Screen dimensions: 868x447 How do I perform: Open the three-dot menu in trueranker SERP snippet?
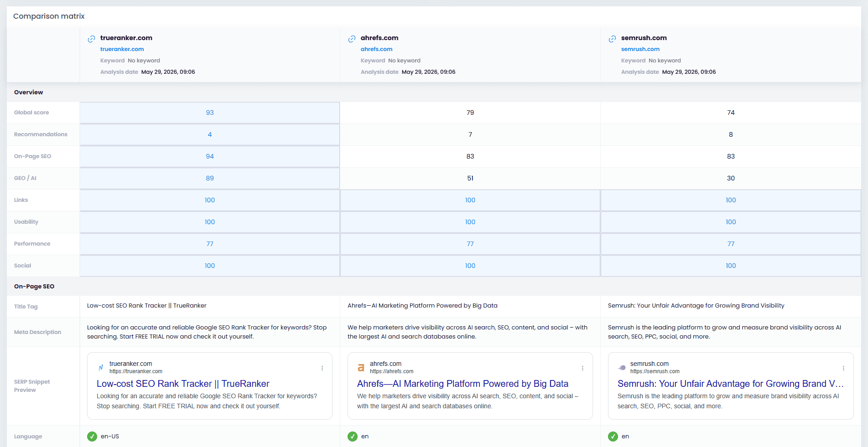coord(322,368)
